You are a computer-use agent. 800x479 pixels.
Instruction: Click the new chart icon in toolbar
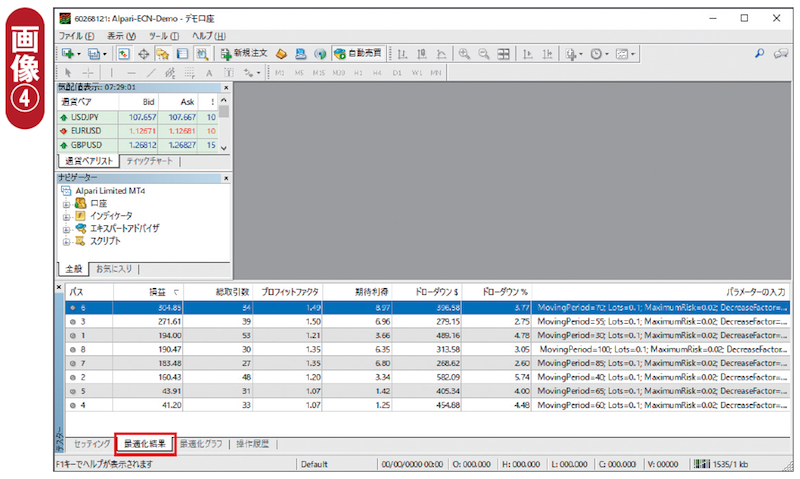pos(69,54)
